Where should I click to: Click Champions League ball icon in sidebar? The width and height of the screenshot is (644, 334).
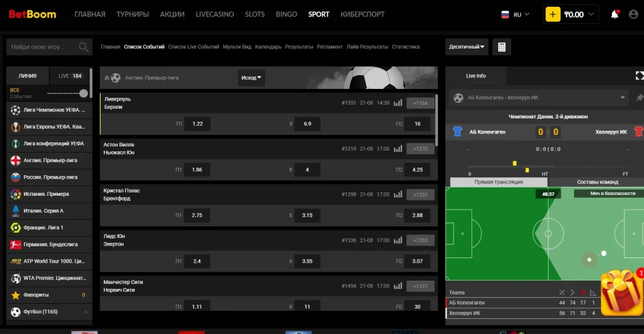[16, 110]
